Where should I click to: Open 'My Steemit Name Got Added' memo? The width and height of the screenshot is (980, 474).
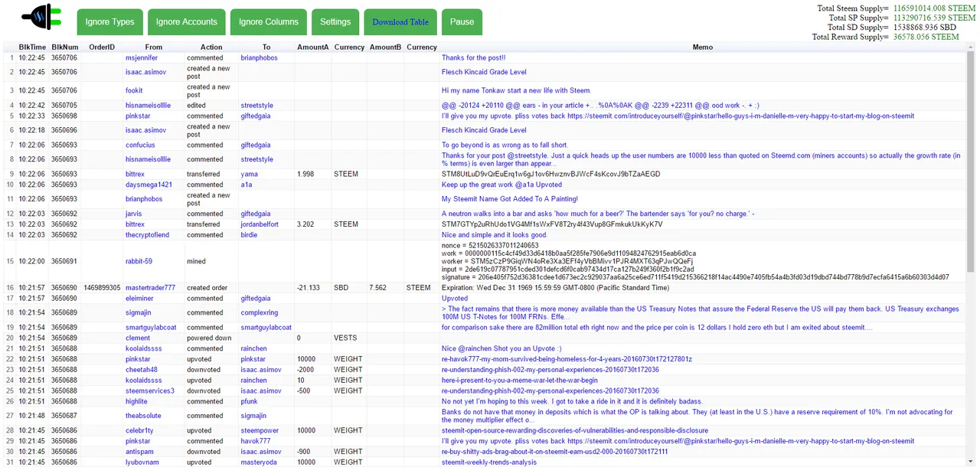pos(509,199)
